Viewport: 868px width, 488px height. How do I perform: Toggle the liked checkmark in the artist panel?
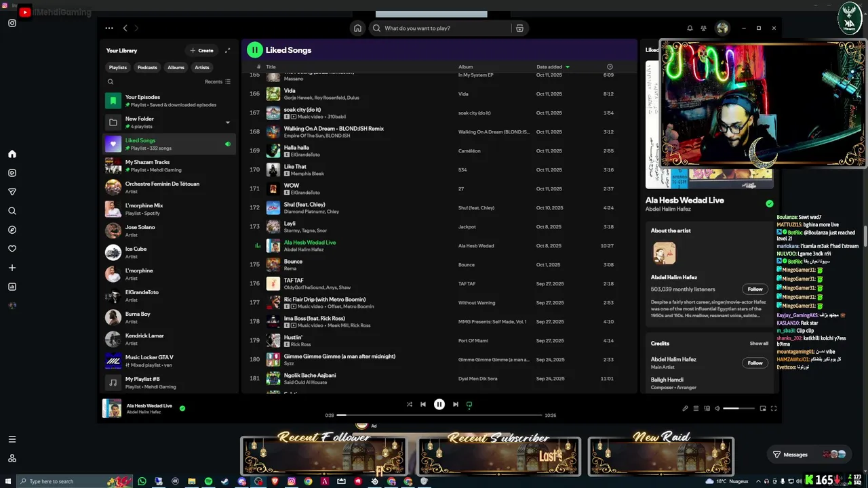pos(770,203)
